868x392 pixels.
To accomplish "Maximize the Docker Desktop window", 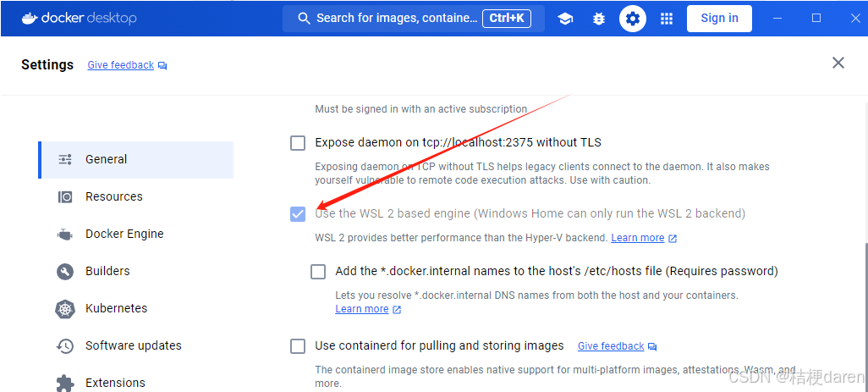I will [816, 19].
